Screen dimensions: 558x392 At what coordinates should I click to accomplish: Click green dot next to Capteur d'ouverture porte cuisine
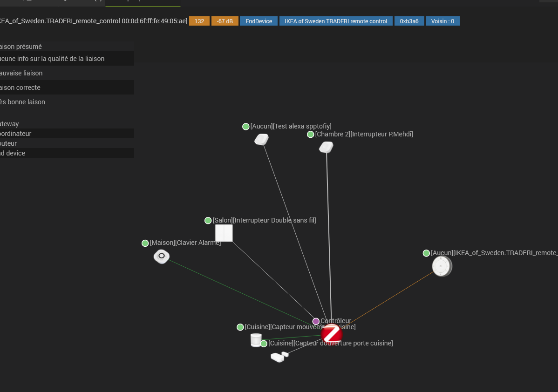[x=264, y=344]
